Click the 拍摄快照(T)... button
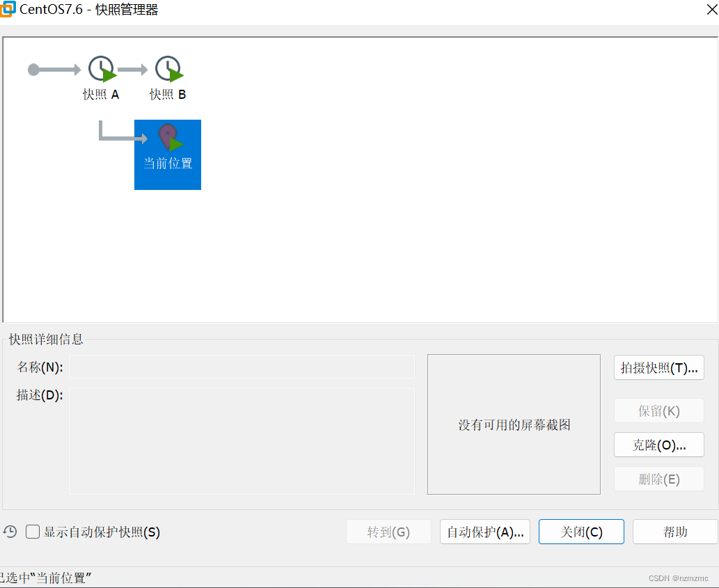 click(x=659, y=367)
